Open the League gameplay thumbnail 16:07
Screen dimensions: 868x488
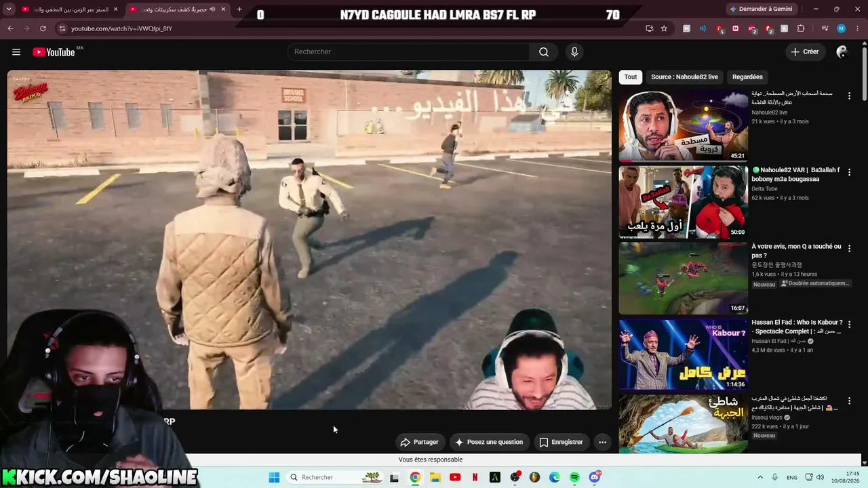click(x=684, y=279)
